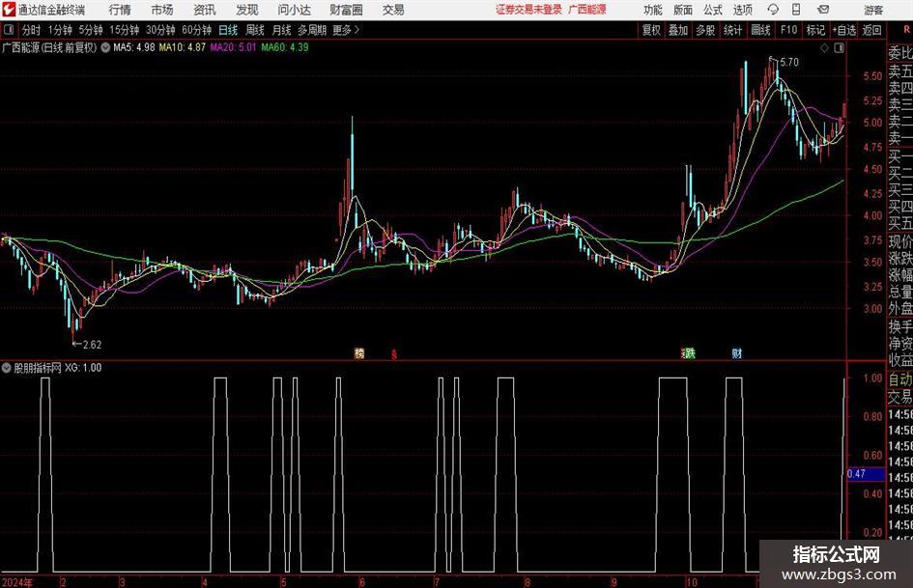Expand the 更多 periods menu
Screen dimensions: 913x588
[347, 30]
